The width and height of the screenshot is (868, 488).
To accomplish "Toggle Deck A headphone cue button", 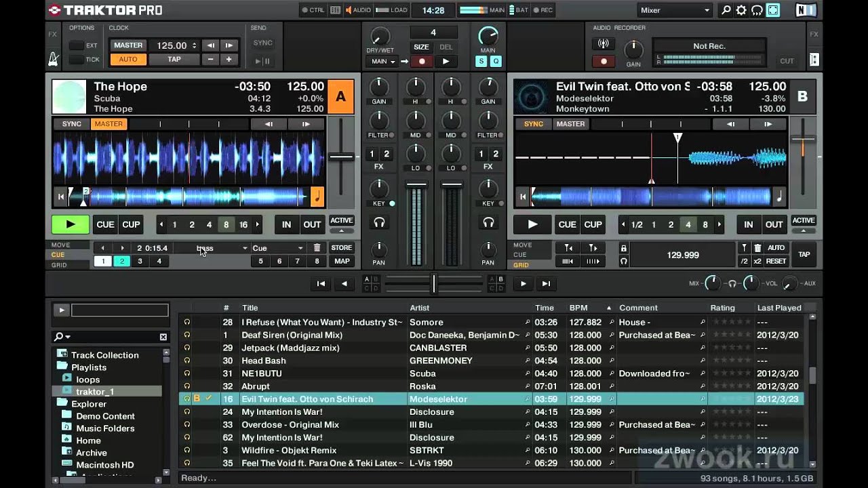I will tap(379, 222).
